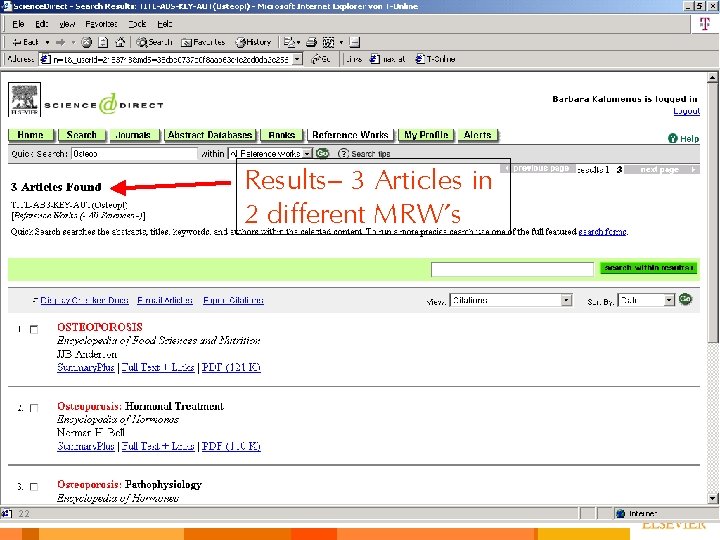Screen dimensions: 720x540
Task: Switch to the Books tab
Action: coord(281,135)
